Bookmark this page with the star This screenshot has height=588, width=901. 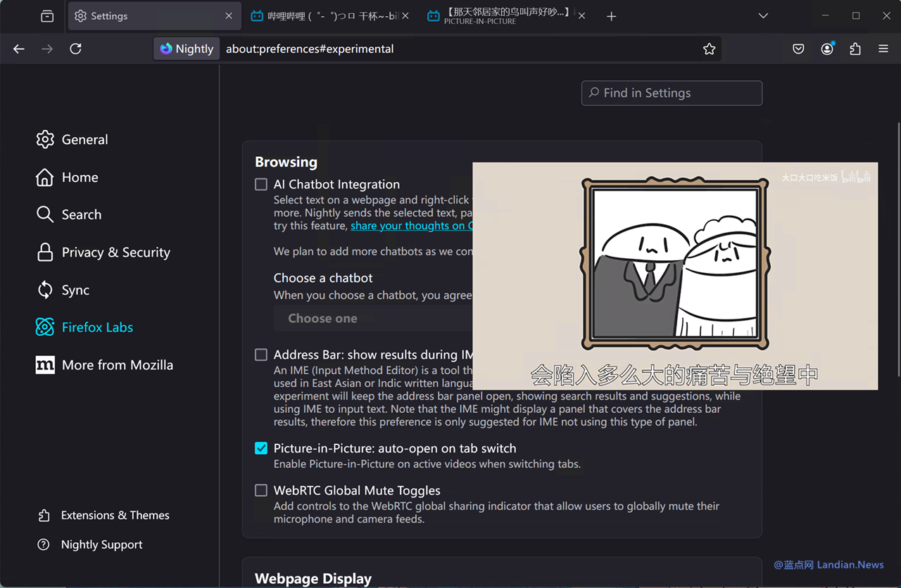pos(709,49)
